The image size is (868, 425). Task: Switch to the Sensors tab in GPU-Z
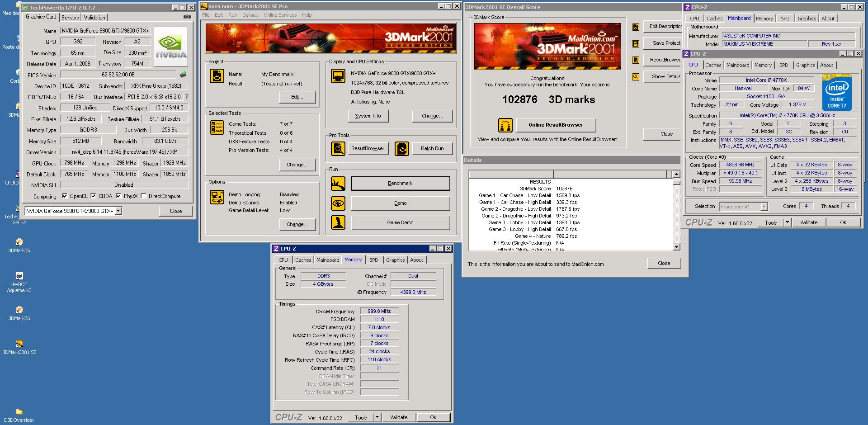[x=70, y=17]
